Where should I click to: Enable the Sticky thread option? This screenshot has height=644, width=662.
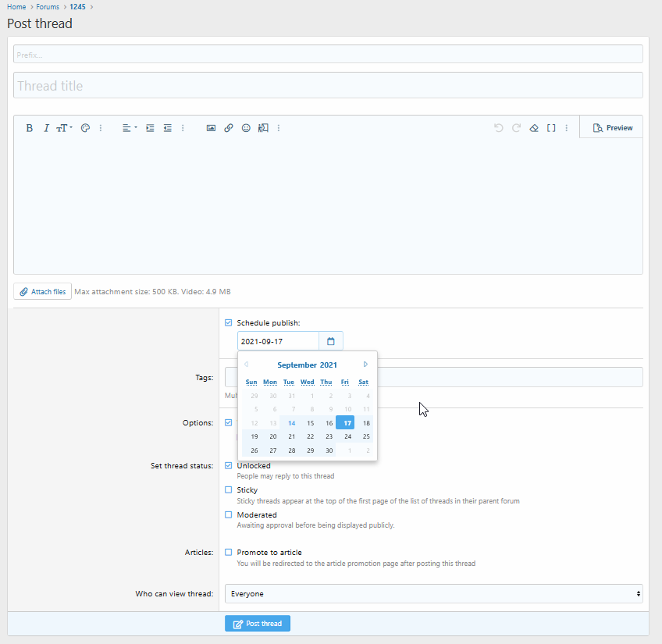coord(229,490)
